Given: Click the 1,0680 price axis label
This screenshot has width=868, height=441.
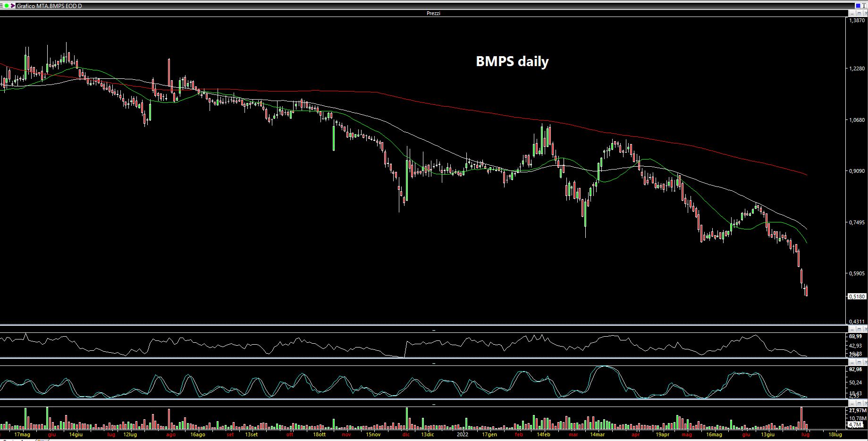Looking at the screenshot, I should 857,120.
